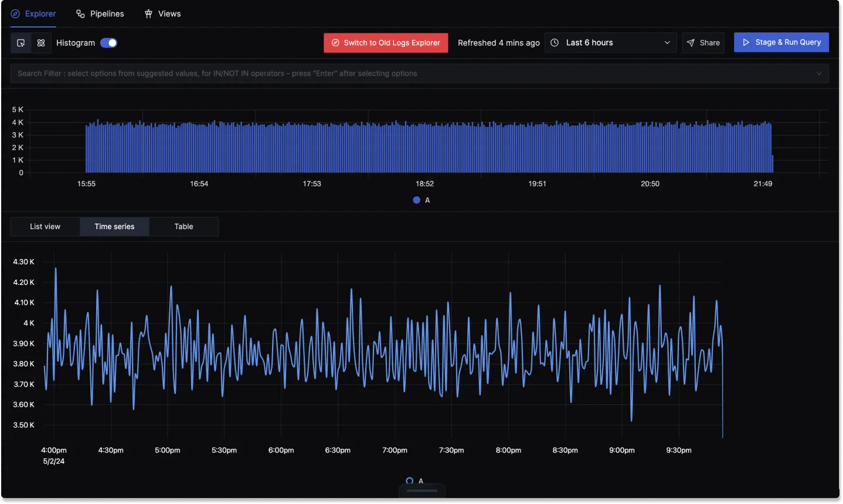This screenshot has height=504, width=843.
Task: Expand the search filter chevron
Action: pyautogui.click(x=819, y=73)
